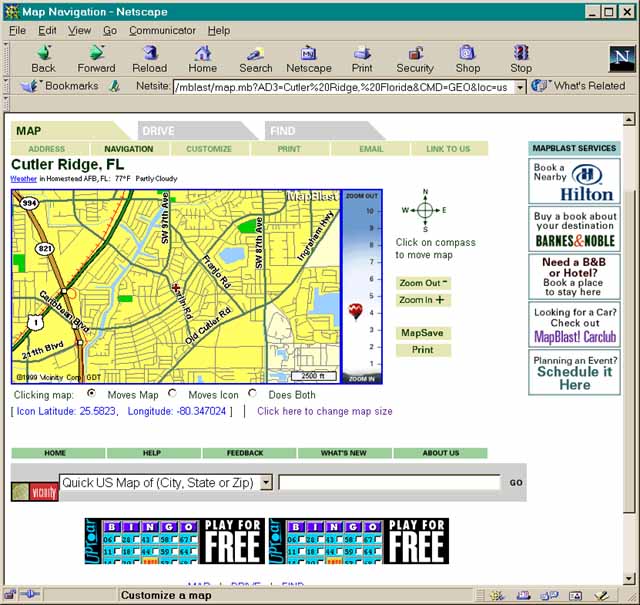Screen dimensions: 640x605
Task: Click the status bar connection icon
Action: point(29,595)
